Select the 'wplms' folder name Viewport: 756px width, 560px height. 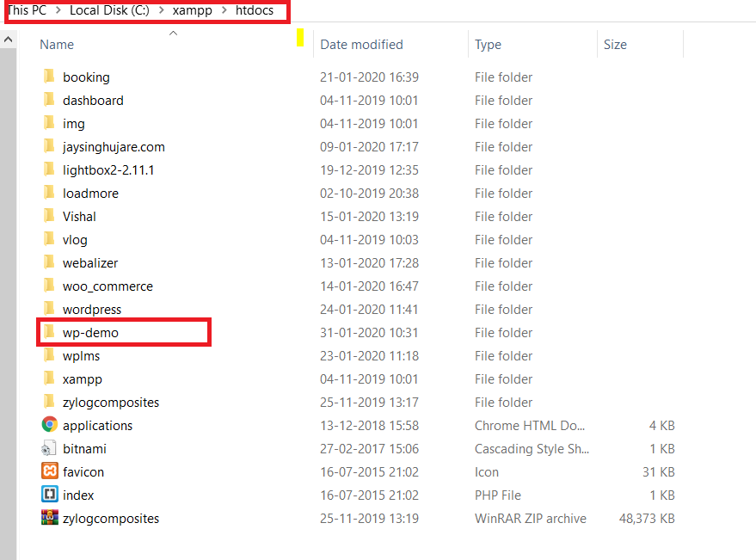click(x=82, y=356)
